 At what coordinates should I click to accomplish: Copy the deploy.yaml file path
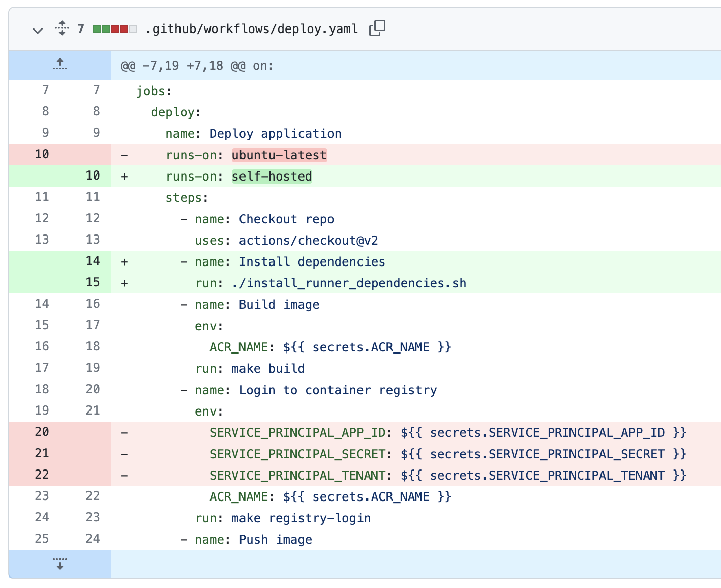click(377, 28)
